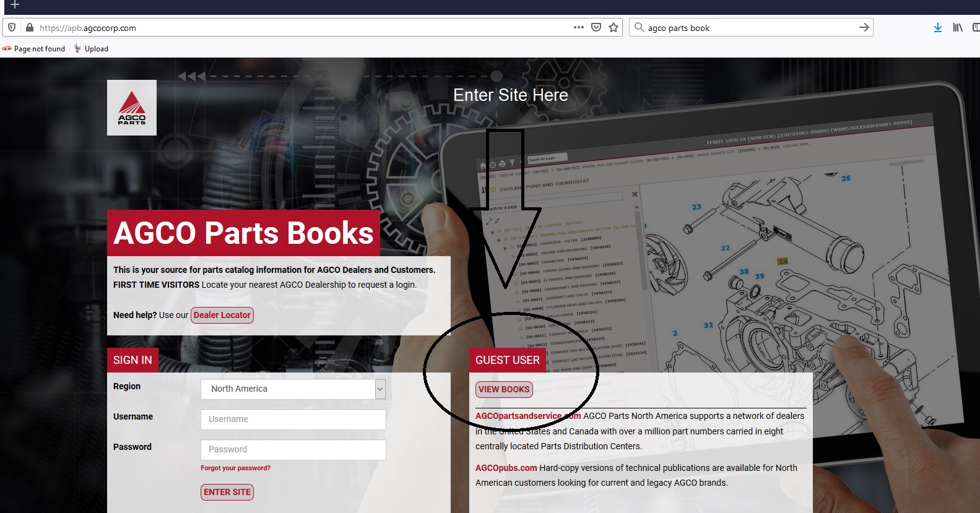Viewport: 980px width, 513px height.
Task: Open the page actions three-dot menu
Action: pyautogui.click(x=578, y=27)
